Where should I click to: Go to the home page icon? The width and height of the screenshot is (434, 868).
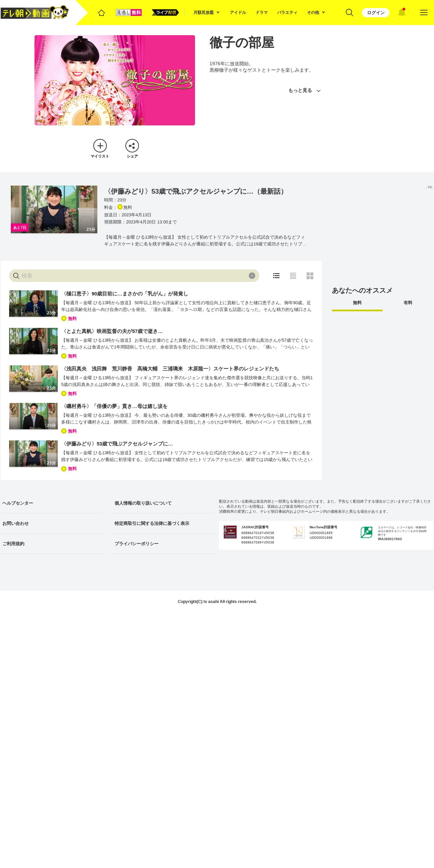(101, 13)
